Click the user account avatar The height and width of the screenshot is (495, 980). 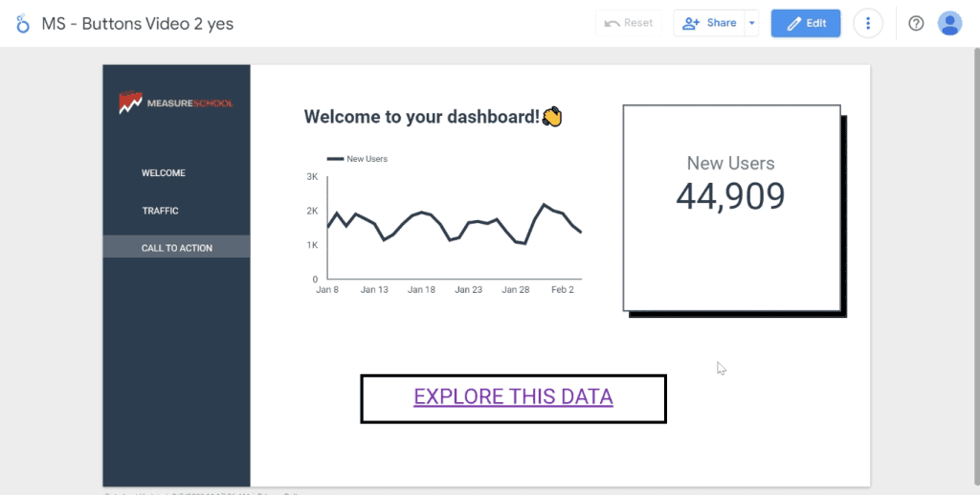pyautogui.click(x=949, y=24)
